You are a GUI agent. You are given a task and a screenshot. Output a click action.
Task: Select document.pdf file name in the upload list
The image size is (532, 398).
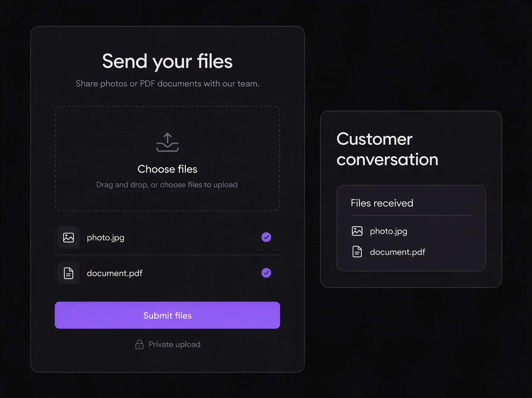coord(115,273)
